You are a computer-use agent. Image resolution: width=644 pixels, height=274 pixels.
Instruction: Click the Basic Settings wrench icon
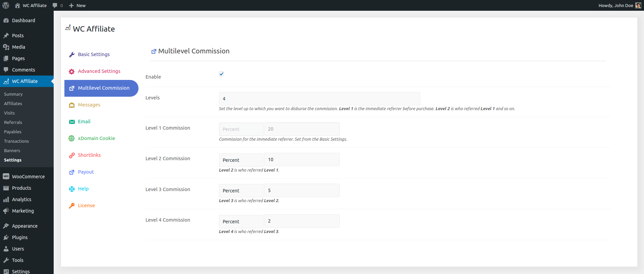72,55
